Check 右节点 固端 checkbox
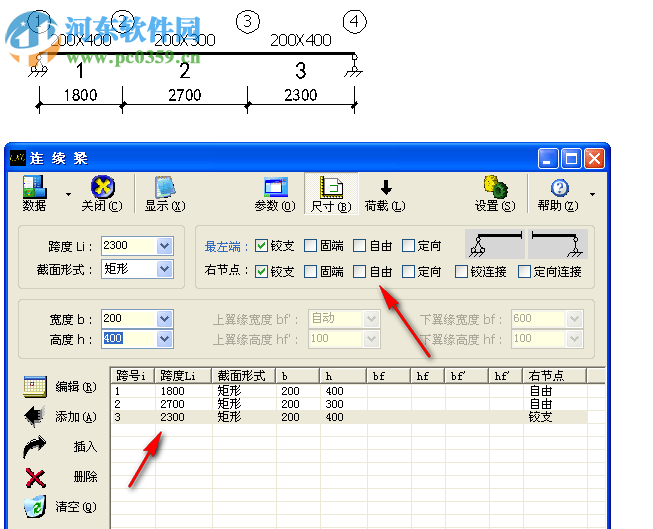The image size is (653, 529). tap(311, 272)
